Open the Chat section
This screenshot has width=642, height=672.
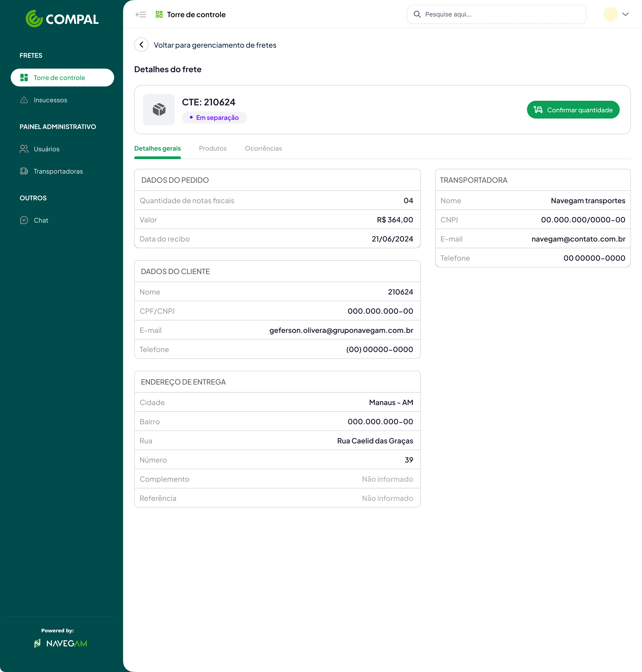(x=41, y=220)
